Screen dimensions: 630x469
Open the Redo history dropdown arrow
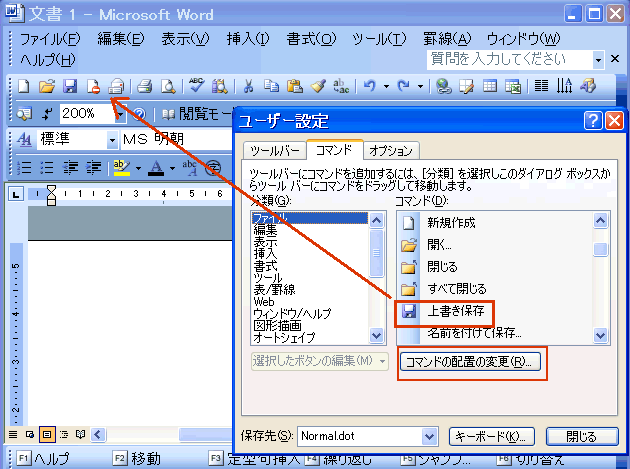[x=420, y=86]
